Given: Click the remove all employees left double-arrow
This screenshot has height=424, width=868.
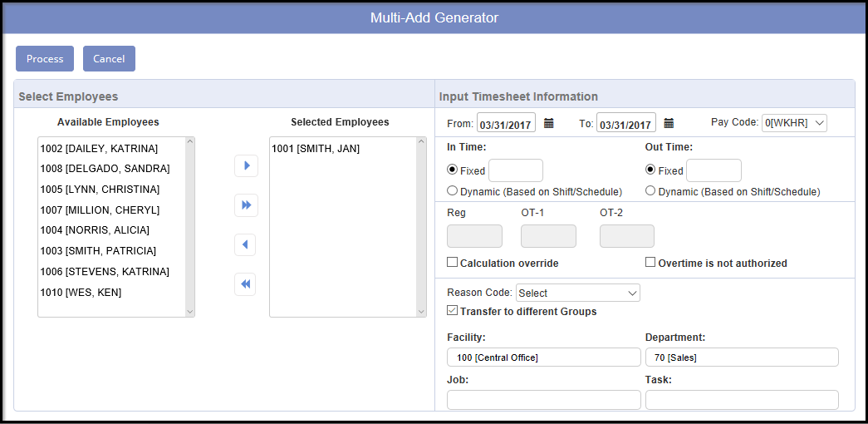Looking at the screenshot, I should click(246, 284).
